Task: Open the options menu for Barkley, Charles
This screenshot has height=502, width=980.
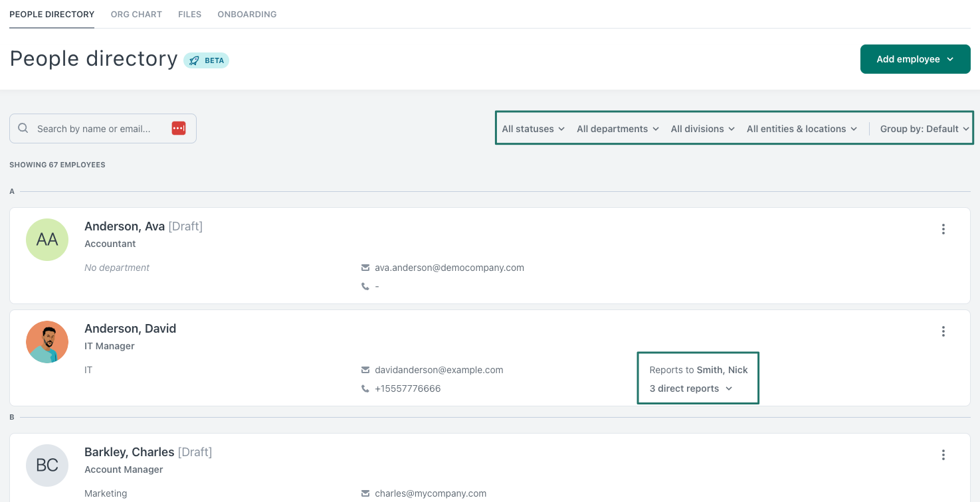Action: pyautogui.click(x=943, y=455)
